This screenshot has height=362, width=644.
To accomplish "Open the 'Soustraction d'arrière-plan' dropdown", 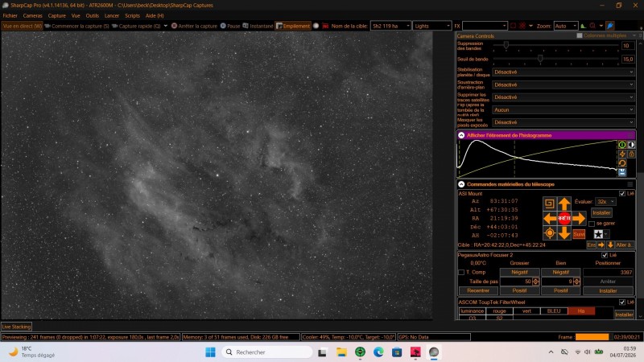I will point(563,84).
